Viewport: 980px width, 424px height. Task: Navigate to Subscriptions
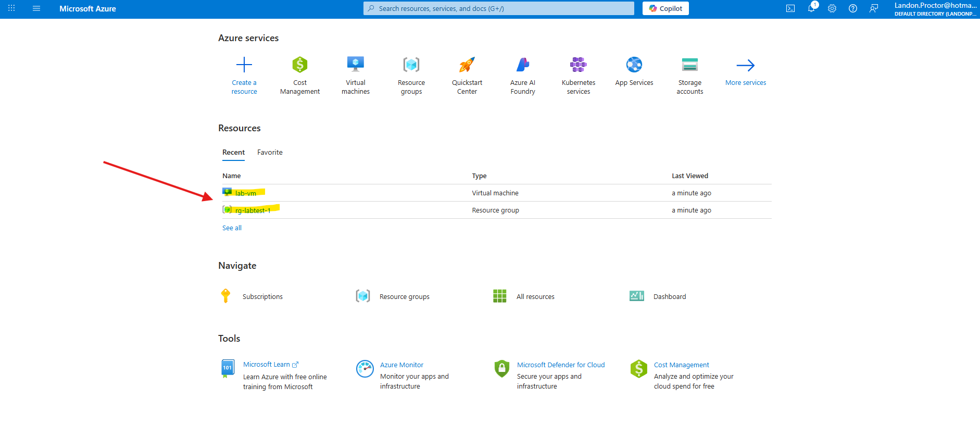[x=262, y=297]
